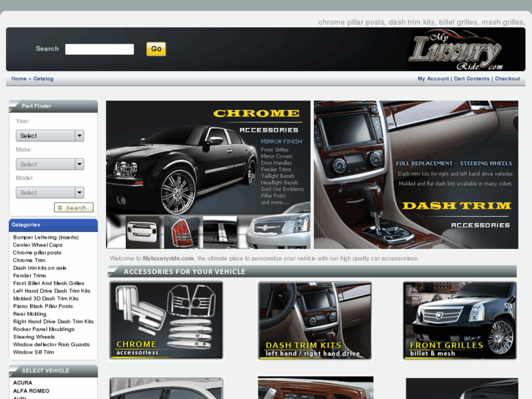
Task: Open Chrome accessories tile
Action: 166,320
